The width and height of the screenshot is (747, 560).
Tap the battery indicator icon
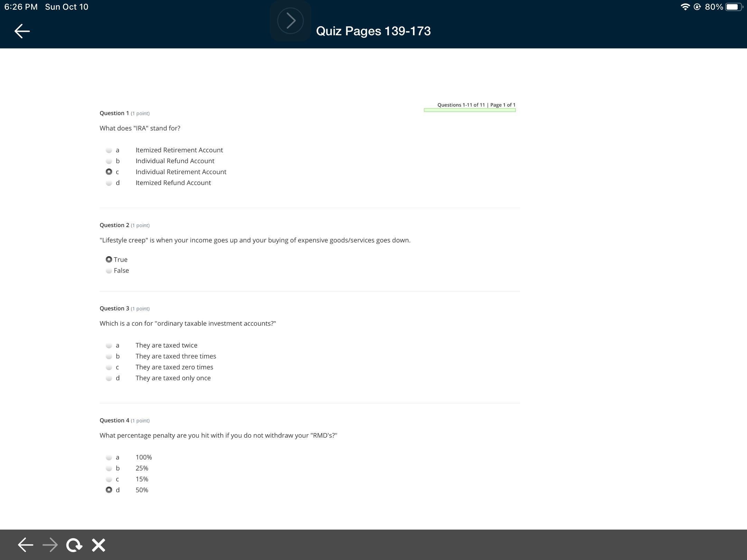coord(734,7)
